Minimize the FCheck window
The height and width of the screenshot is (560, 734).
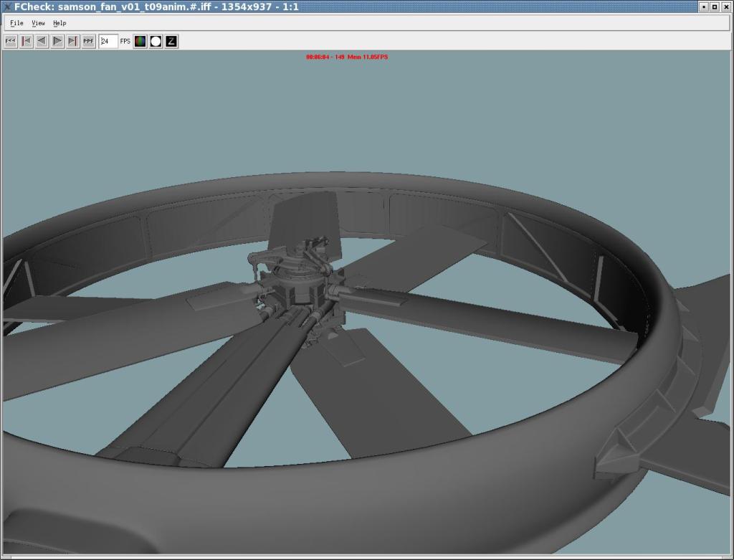(x=704, y=6)
